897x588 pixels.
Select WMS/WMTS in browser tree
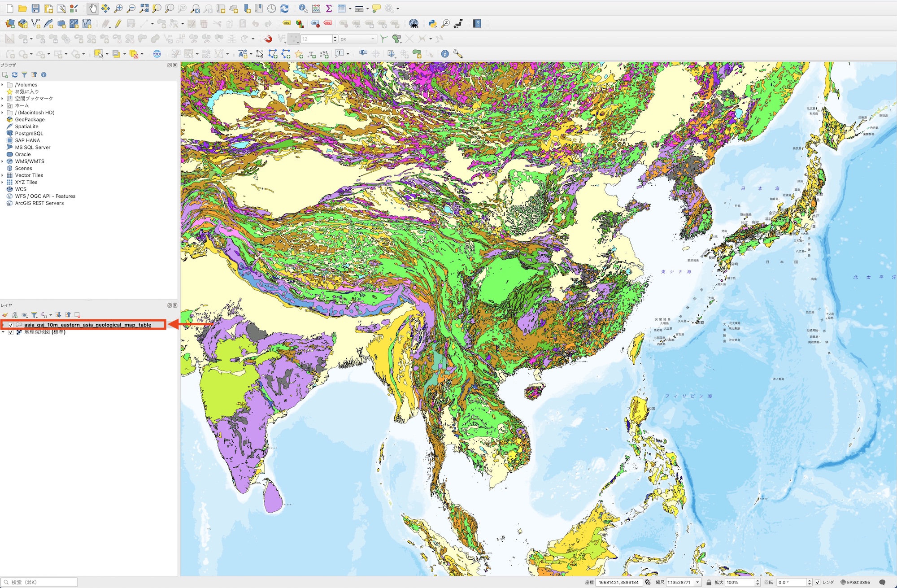pos(30,161)
